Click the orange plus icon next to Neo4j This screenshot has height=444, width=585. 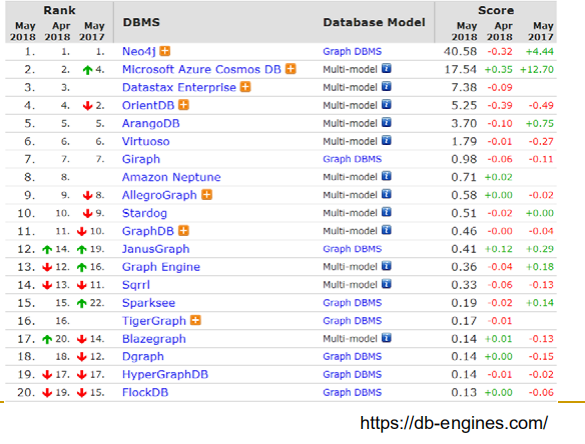(165, 51)
